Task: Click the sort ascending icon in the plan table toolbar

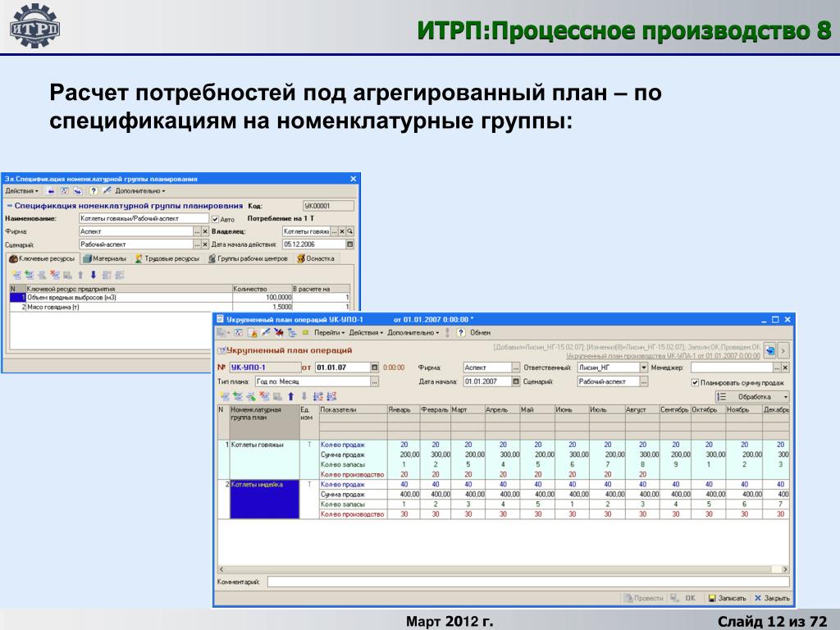Action: pyautogui.click(x=318, y=396)
